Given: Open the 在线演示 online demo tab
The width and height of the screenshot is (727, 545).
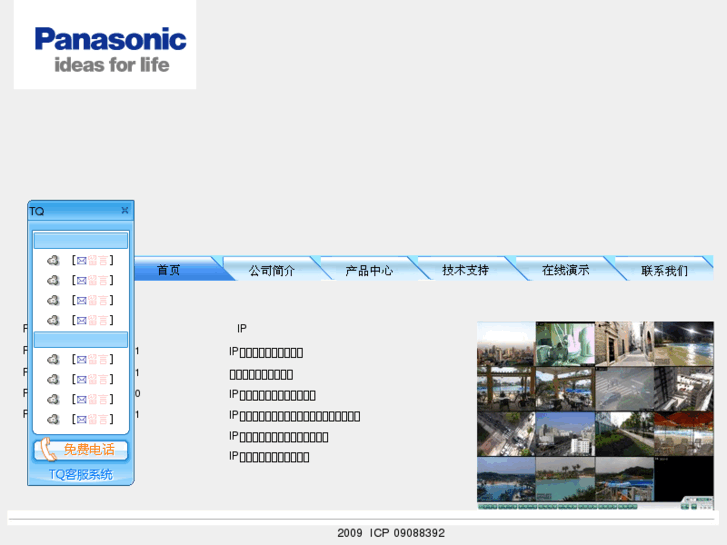Looking at the screenshot, I should 566,270.
